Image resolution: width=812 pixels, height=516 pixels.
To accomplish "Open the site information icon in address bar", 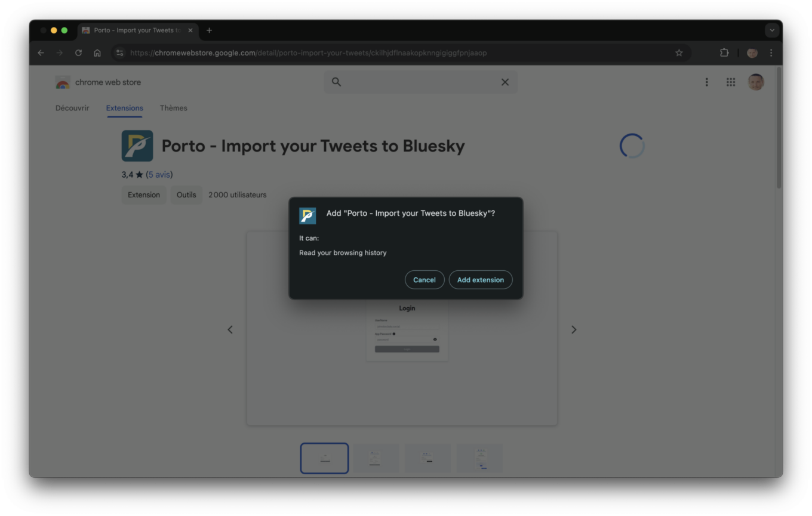I will coord(119,53).
